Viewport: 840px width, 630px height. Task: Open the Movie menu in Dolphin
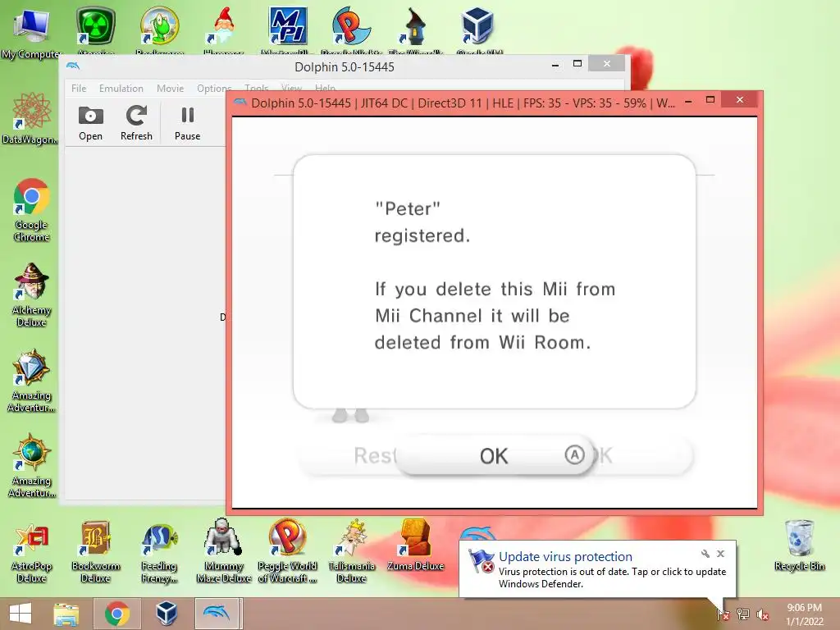point(171,89)
